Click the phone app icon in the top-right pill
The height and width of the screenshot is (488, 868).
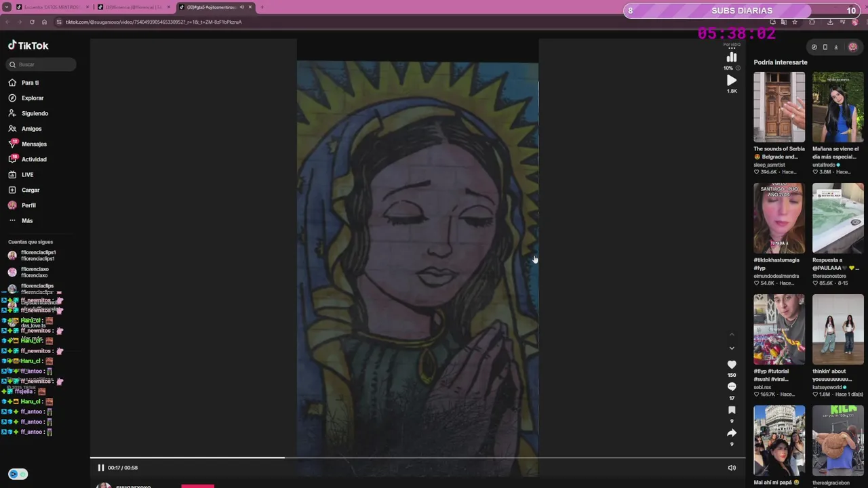pos(825,47)
